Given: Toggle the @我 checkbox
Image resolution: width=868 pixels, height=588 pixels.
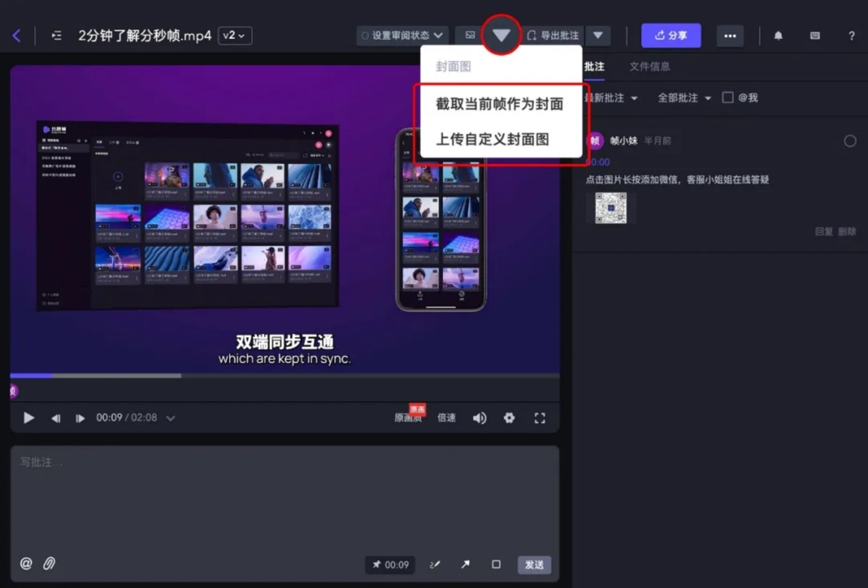Looking at the screenshot, I should tap(728, 98).
